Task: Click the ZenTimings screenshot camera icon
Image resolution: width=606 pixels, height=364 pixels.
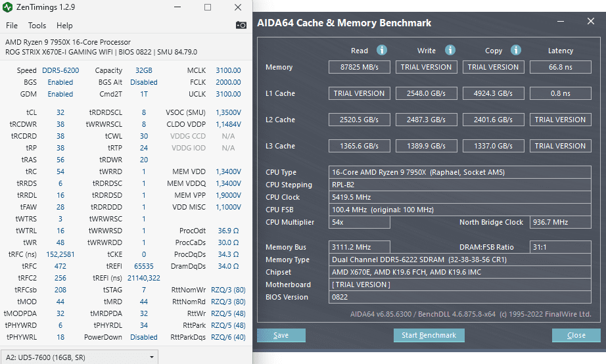Action: point(241,25)
